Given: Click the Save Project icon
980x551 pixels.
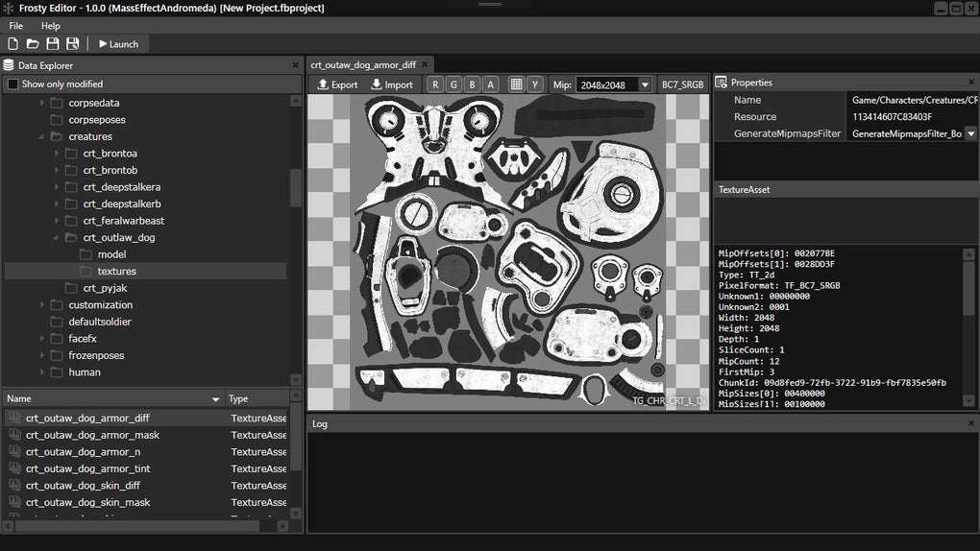Looking at the screenshot, I should (x=53, y=44).
